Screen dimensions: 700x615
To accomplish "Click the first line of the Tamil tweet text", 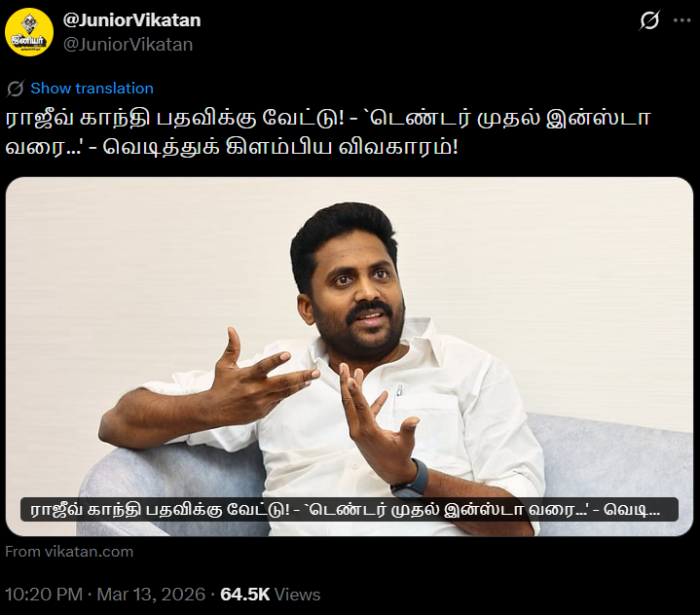I will pos(328,119).
